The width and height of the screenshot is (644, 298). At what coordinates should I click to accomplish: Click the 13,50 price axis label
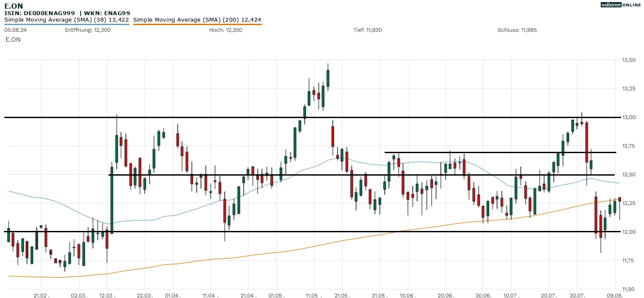628,60
